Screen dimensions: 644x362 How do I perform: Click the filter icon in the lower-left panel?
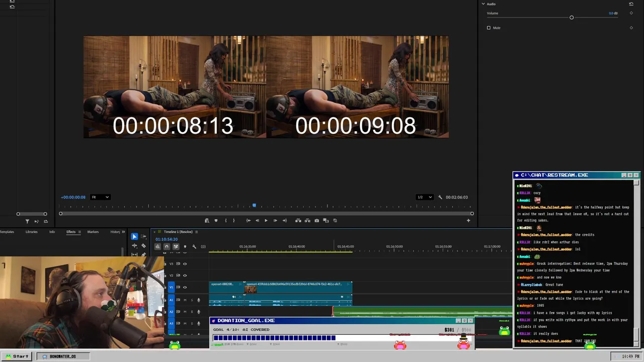pyautogui.click(x=27, y=221)
